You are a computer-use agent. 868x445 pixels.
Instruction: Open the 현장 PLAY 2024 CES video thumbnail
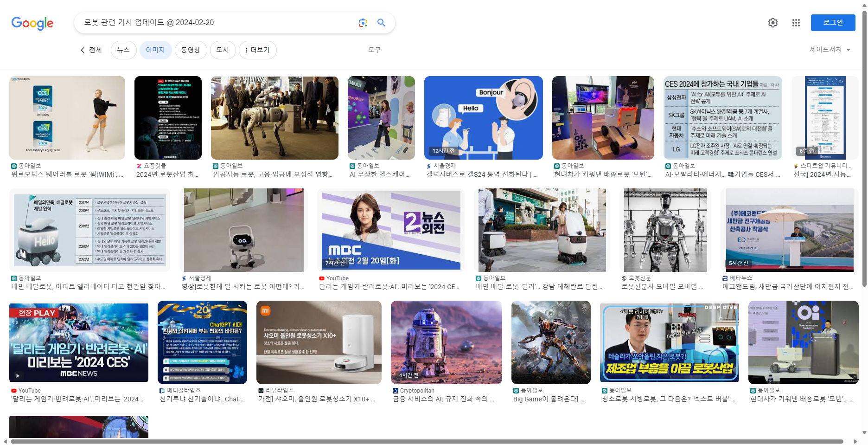point(79,342)
